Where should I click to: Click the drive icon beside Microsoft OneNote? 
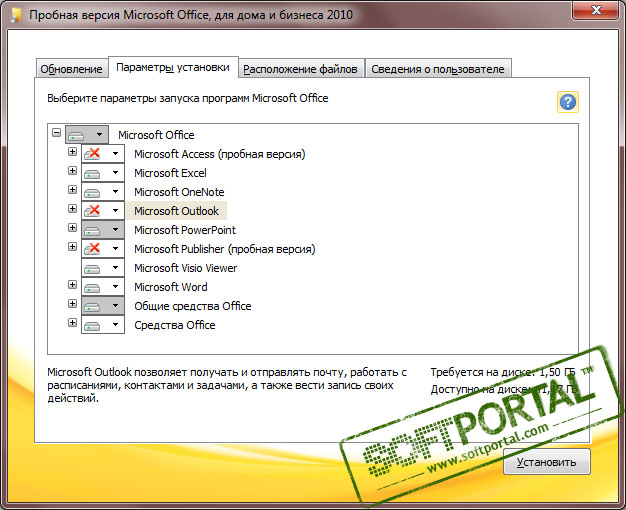(x=92, y=193)
